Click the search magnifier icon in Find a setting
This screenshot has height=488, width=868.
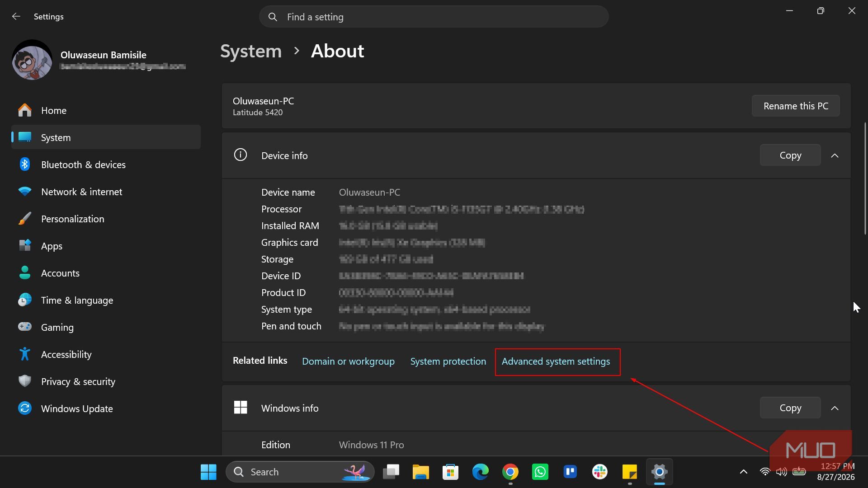tap(273, 17)
